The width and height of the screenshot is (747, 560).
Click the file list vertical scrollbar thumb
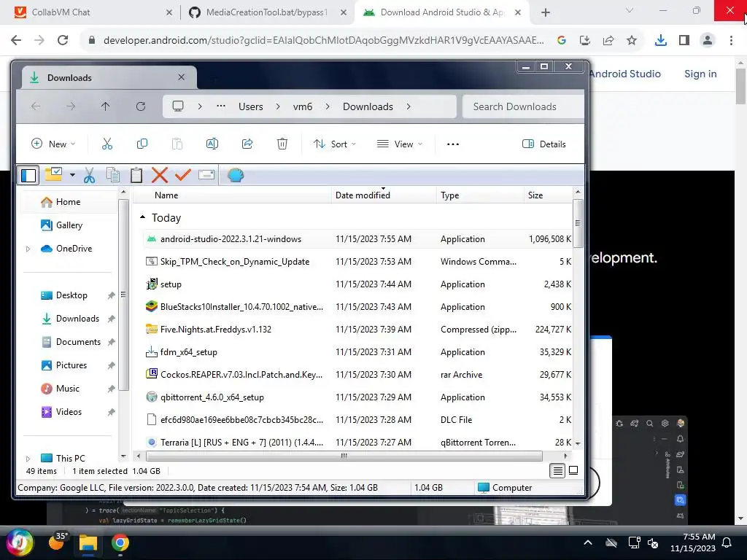(578, 223)
